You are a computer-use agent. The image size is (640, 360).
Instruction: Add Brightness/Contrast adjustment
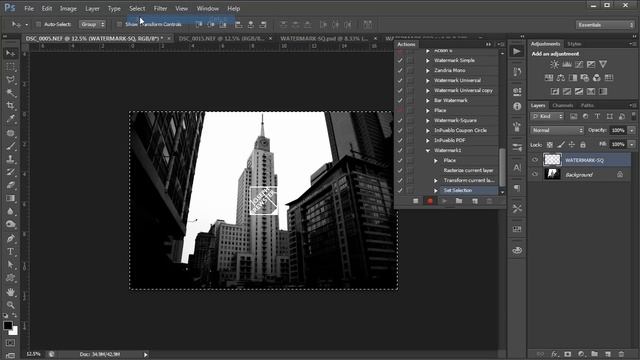coord(554,64)
